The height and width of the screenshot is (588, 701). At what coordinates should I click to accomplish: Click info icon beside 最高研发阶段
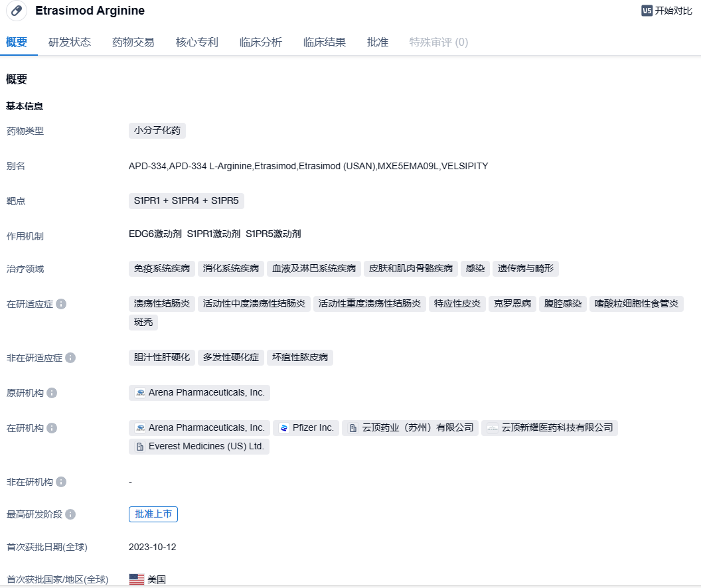(70, 514)
